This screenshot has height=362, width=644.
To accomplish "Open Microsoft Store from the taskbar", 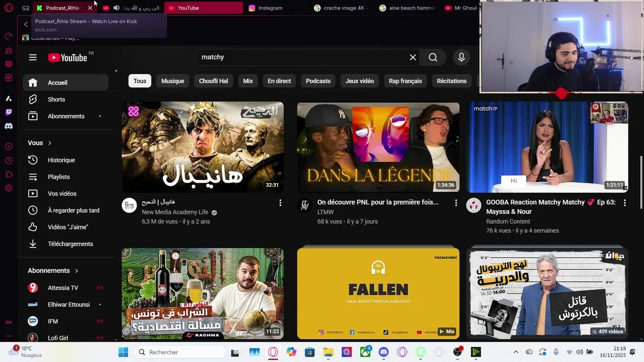I will click(x=309, y=352).
